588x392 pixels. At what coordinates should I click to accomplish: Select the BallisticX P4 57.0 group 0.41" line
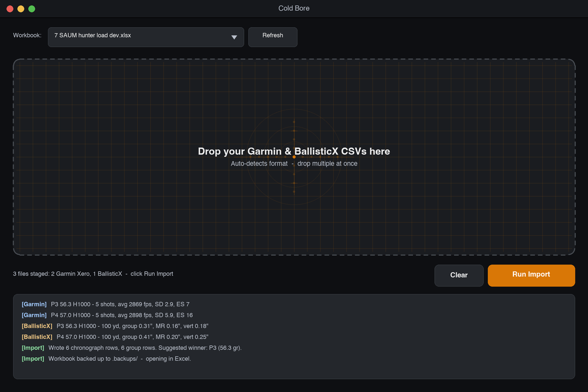pos(115,337)
